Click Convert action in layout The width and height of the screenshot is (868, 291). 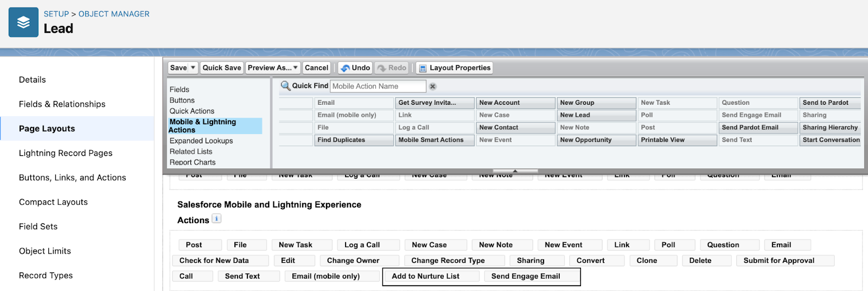coord(596,261)
